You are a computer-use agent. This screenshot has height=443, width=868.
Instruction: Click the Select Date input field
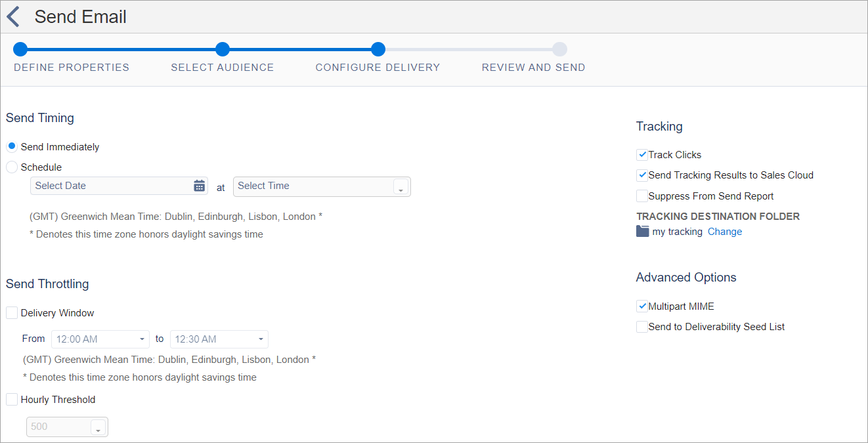119,186
